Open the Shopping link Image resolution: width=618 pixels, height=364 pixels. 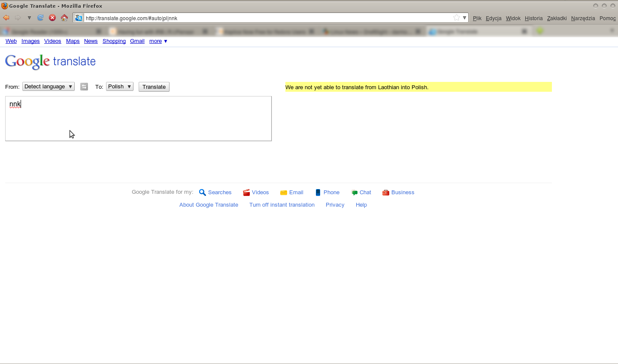click(x=114, y=41)
